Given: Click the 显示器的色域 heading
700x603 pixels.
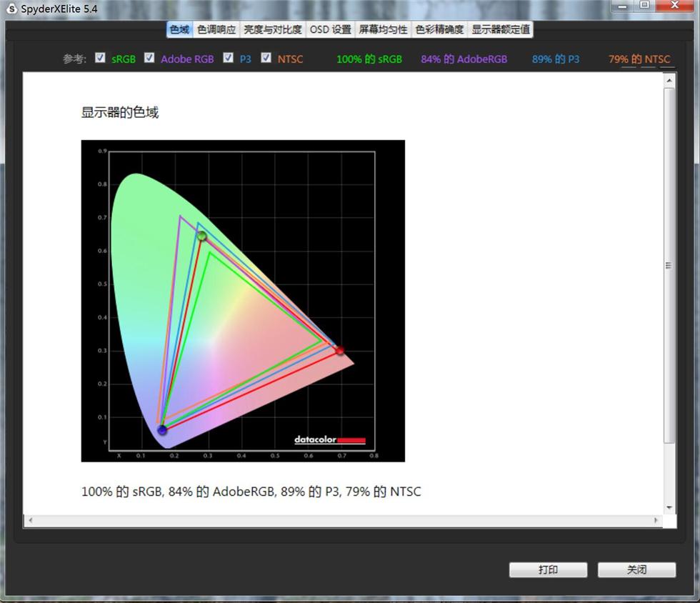Looking at the screenshot, I should click(x=120, y=112).
